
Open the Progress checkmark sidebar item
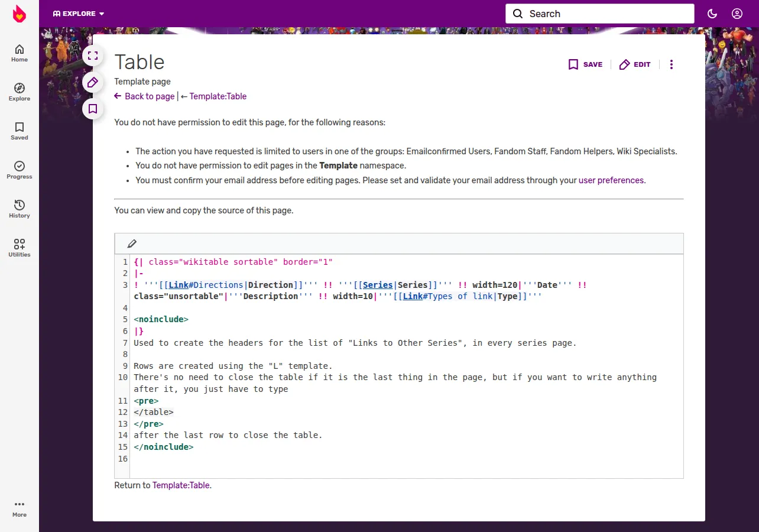(x=20, y=170)
